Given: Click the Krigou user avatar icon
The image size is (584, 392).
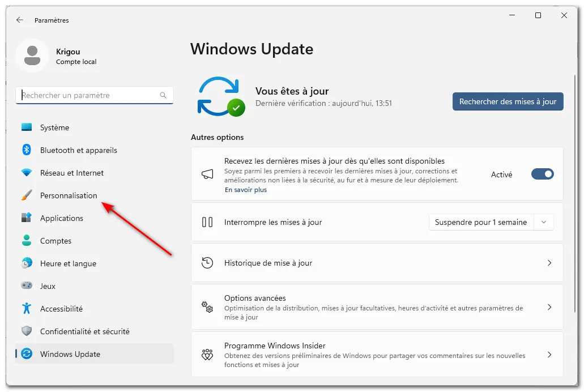Looking at the screenshot, I should 32,56.
